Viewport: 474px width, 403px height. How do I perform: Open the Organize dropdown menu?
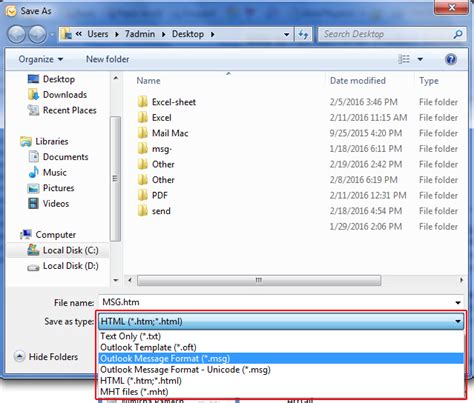(40, 59)
